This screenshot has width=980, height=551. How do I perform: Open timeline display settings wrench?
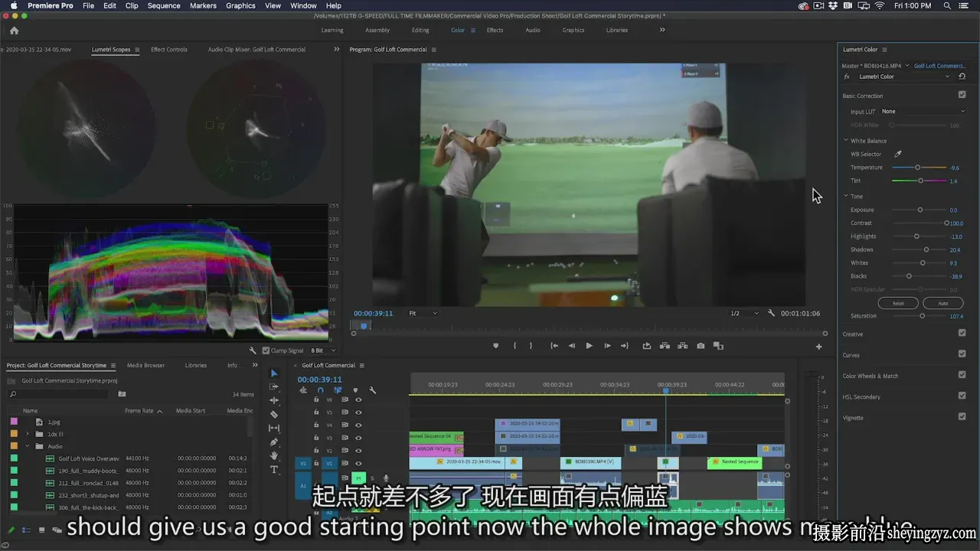(x=373, y=390)
